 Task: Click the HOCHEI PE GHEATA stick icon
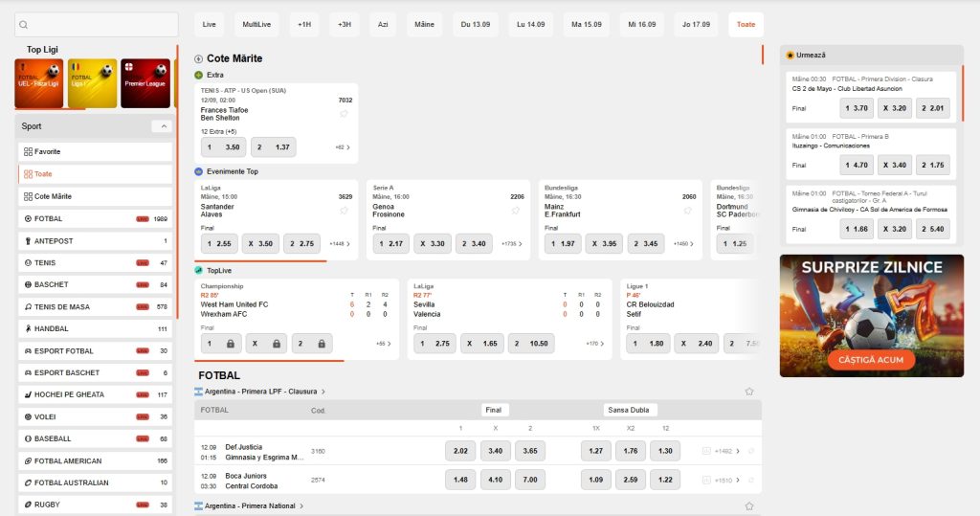click(28, 394)
